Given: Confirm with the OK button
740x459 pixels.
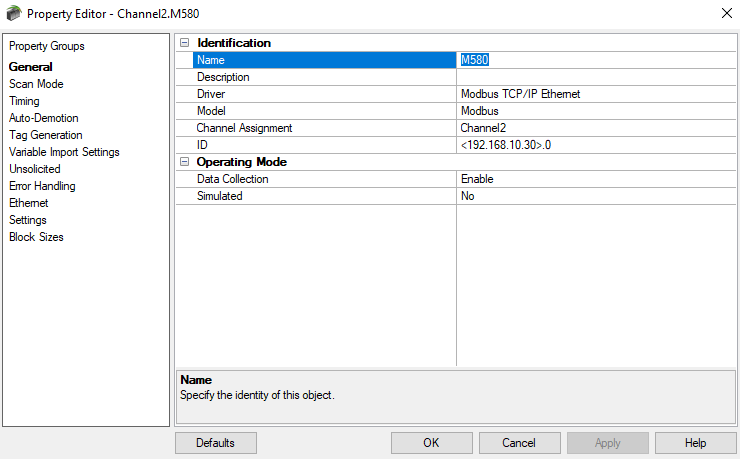Looking at the screenshot, I should [431, 443].
